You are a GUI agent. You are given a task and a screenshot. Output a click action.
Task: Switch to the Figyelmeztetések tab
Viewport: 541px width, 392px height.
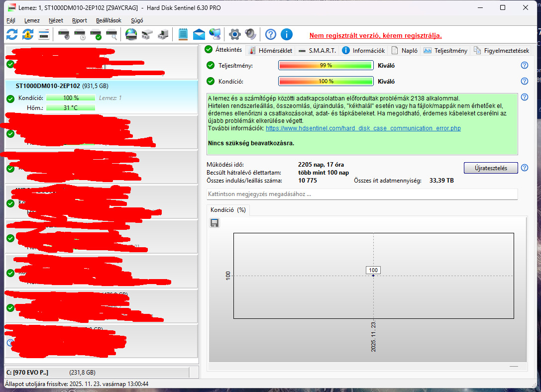point(501,51)
